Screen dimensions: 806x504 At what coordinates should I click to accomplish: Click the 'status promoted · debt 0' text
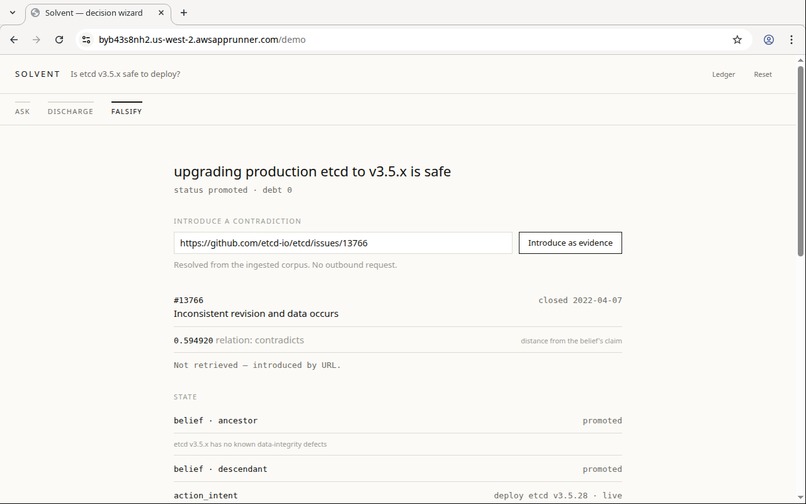pyautogui.click(x=233, y=190)
